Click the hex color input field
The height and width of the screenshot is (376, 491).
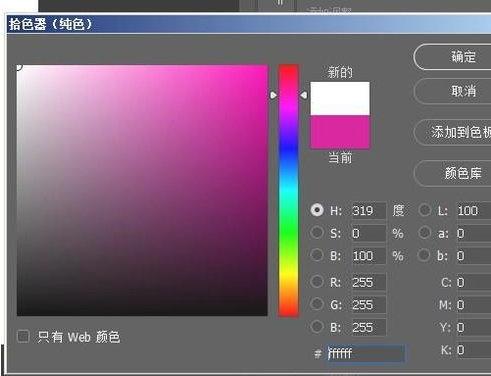point(366,353)
